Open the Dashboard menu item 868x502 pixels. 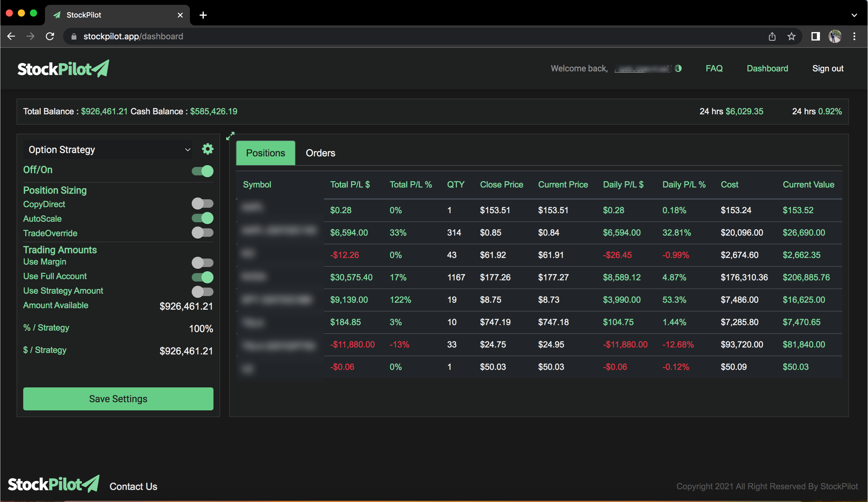(x=767, y=68)
